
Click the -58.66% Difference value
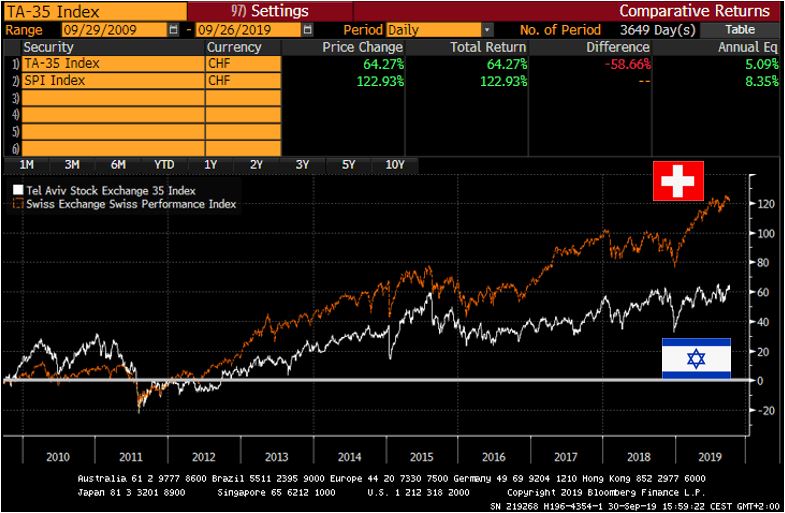[627, 64]
